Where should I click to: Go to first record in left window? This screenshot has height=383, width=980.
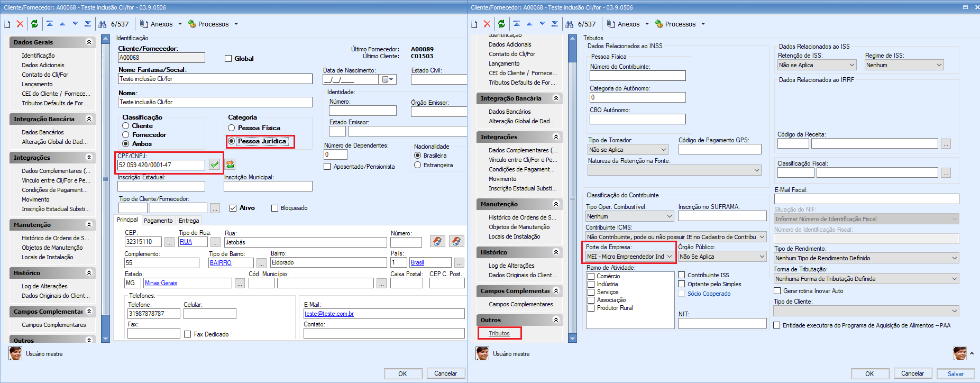point(49,24)
